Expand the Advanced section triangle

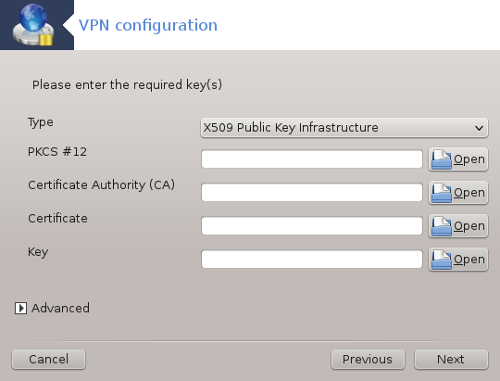(x=21, y=308)
